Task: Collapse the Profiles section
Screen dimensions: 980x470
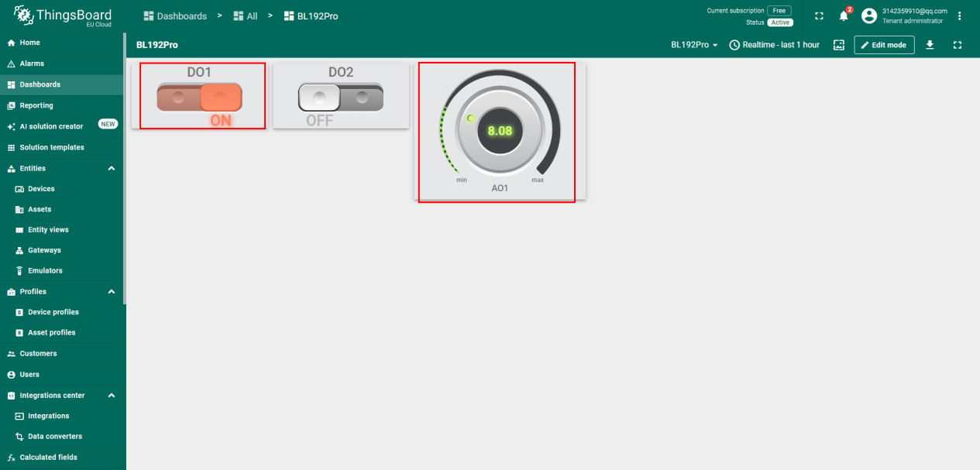Action: [111, 292]
